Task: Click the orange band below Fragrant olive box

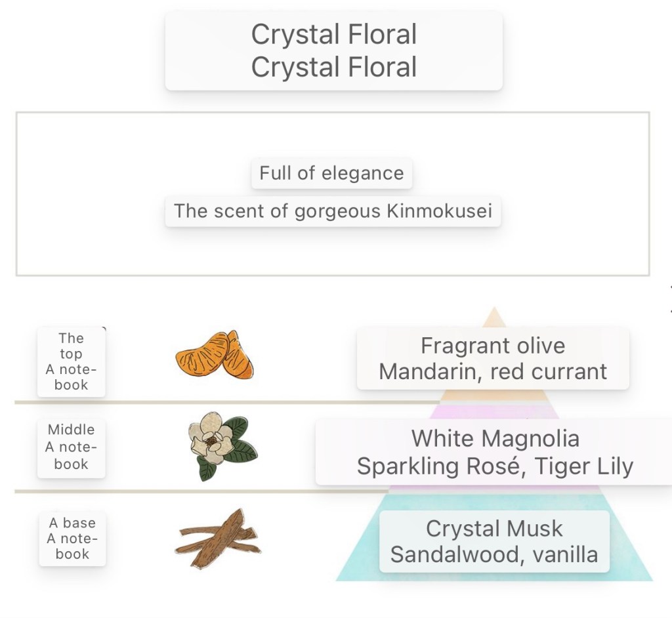Action: (492, 395)
